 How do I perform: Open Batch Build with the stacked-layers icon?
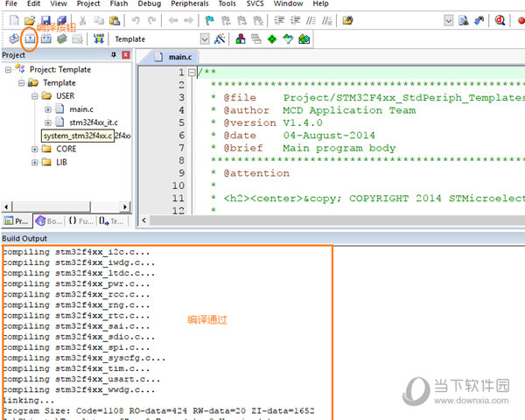[x=61, y=38]
